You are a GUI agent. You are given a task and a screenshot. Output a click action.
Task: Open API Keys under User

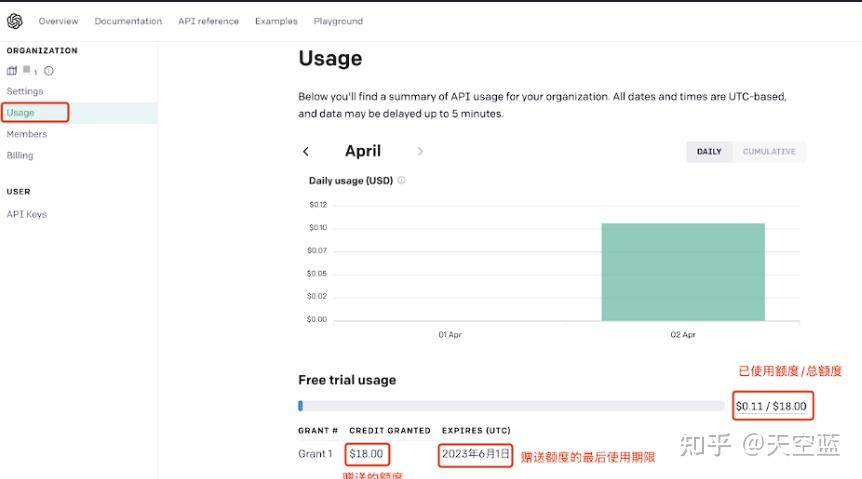click(27, 214)
